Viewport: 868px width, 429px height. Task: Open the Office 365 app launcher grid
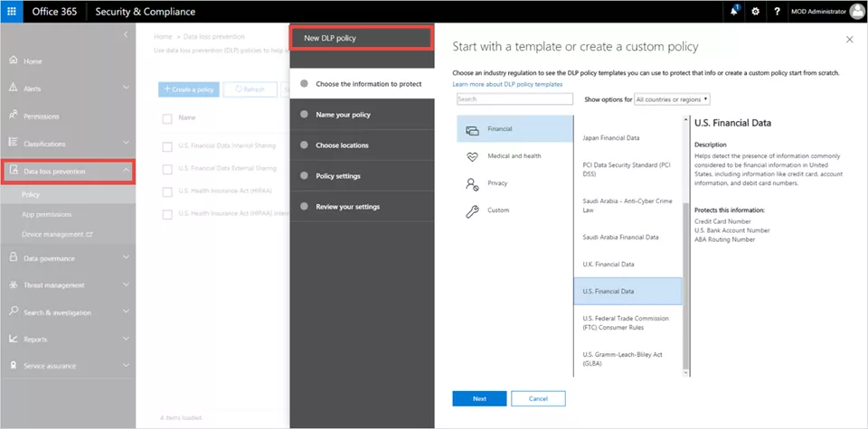[12, 12]
